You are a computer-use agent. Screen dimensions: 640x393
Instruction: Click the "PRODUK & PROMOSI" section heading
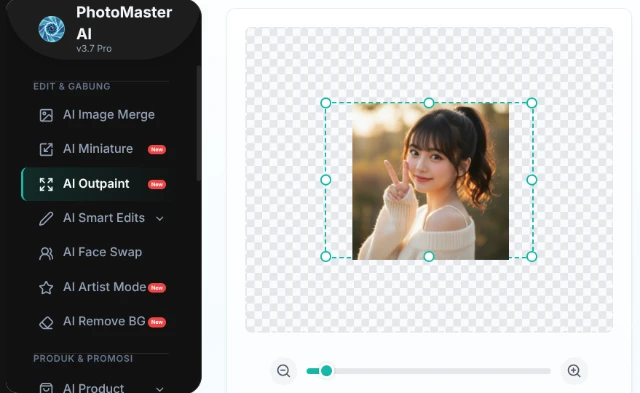click(83, 359)
